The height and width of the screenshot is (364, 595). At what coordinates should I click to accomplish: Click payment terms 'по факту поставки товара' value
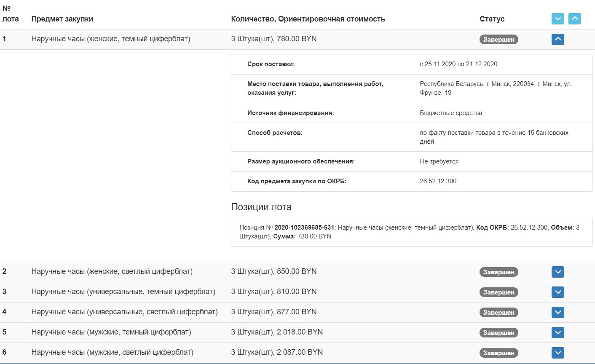pos(494,137)
